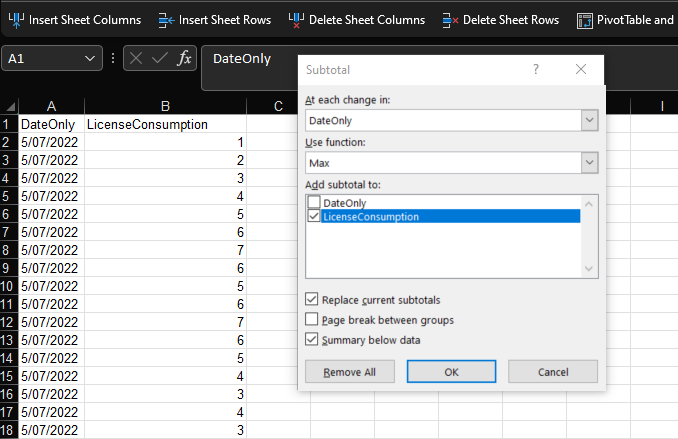Open 'Use function' Max dropdown
The height and width of the screenshot is (439, 678).
[589, 163]
